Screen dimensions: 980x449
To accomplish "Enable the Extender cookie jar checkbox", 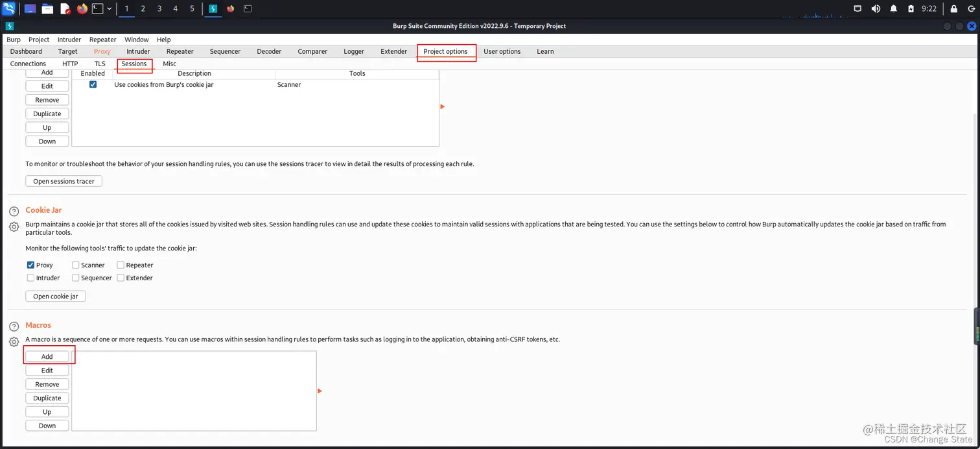I will coord(121,278).
